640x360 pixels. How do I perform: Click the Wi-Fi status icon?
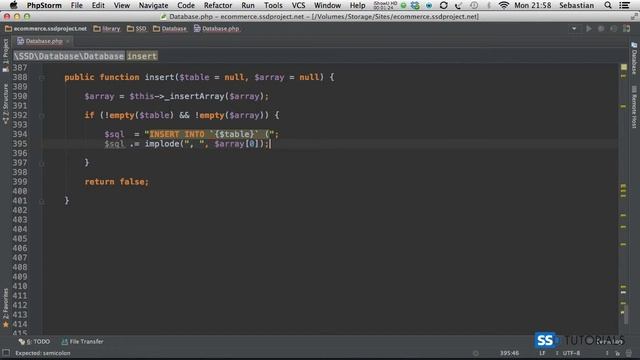[504, 5]
